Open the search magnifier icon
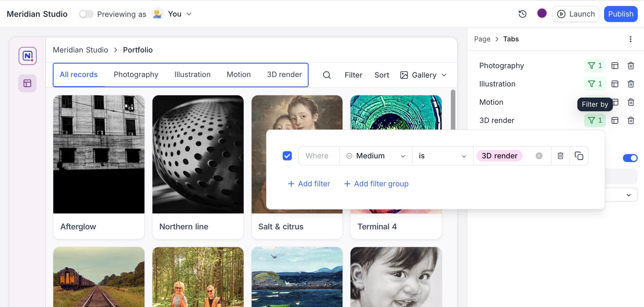This screenshot has width=644, height=307. pos(327,75)
